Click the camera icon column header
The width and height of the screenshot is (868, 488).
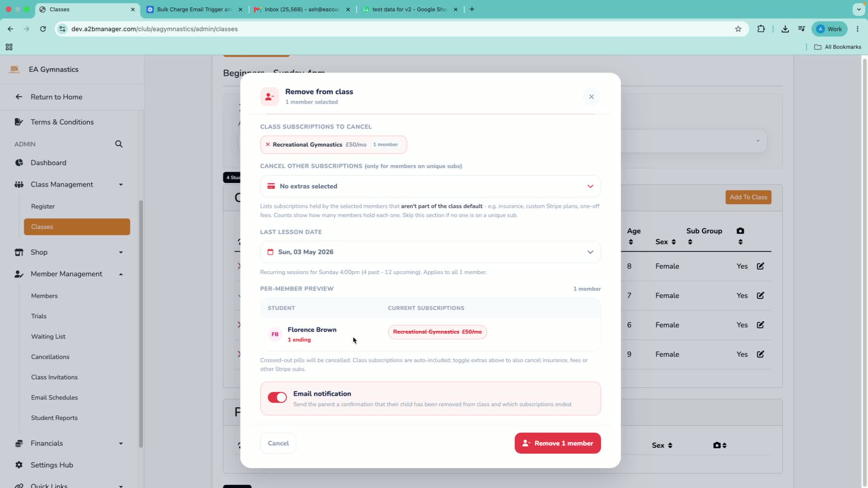pos(740,231)
